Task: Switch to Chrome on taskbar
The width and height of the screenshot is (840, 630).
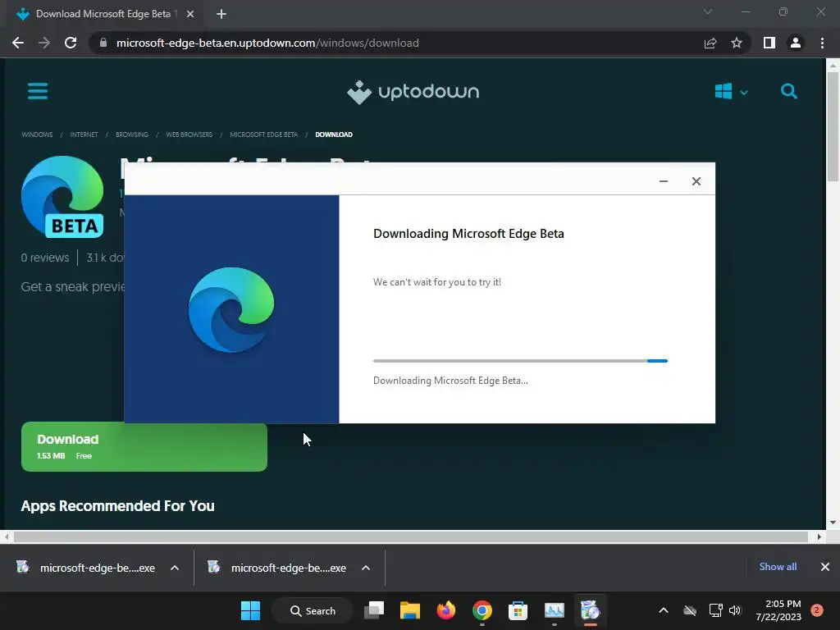Action: pos(482,610)
